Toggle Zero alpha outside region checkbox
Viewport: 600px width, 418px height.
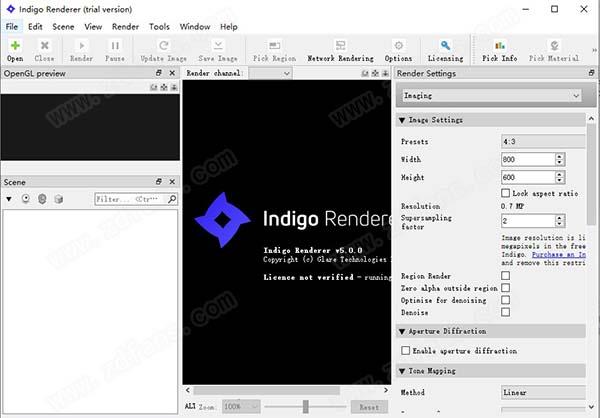point(505,288)
